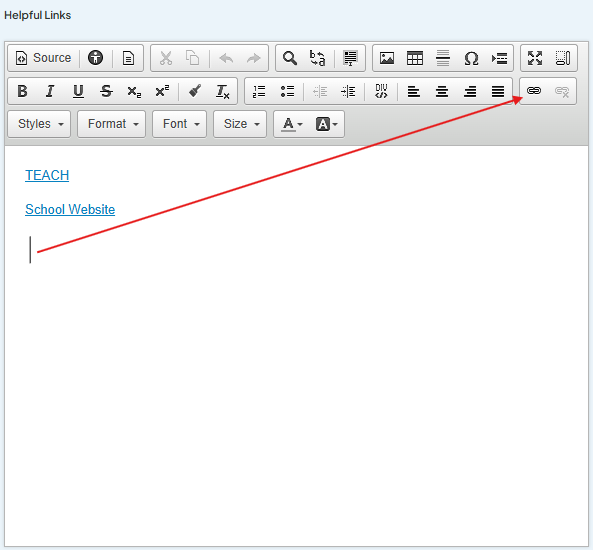Image resolution: width=593 pixels, height=550 pixels.
Task: Open the Accessibility Checker
Action: pos(95,58)
